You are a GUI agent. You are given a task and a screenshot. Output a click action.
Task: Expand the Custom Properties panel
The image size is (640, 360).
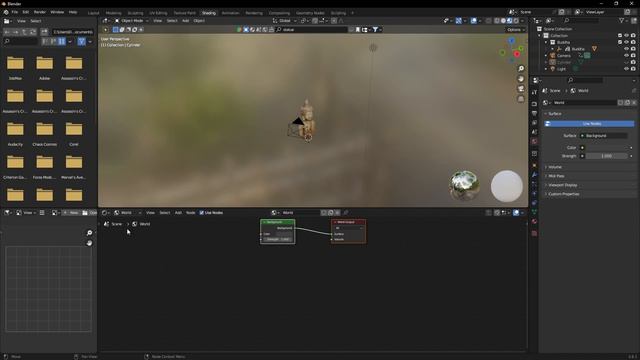(563, 194)
